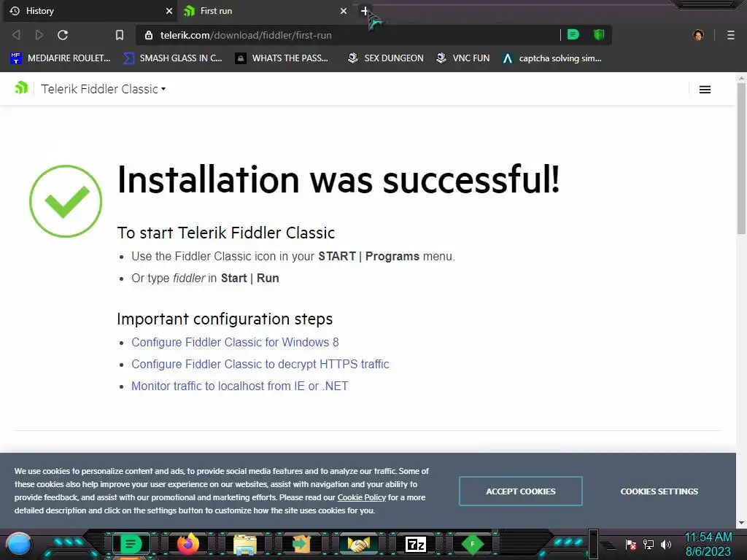747x560 pixels.
Task: Close the First run tab
Action: (343, 11)
